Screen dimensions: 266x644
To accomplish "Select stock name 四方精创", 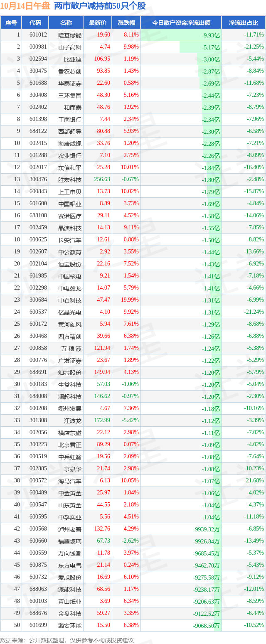I will (70, 336).
